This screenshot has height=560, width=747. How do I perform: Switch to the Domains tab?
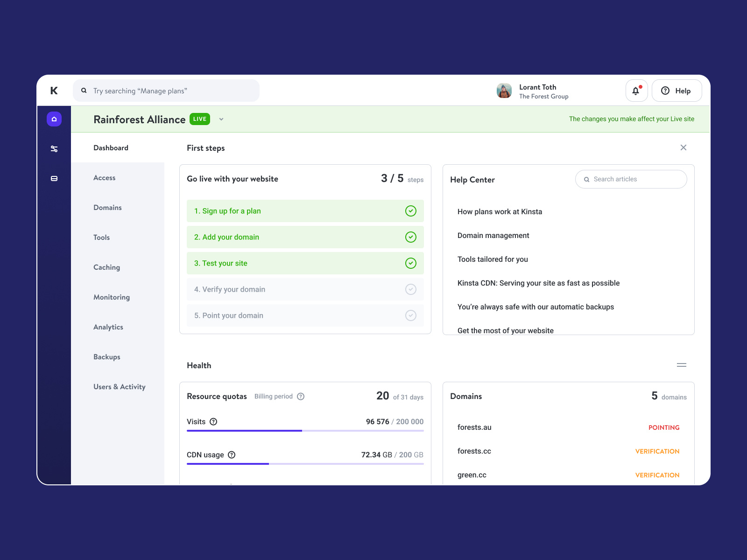click(107, 207)
